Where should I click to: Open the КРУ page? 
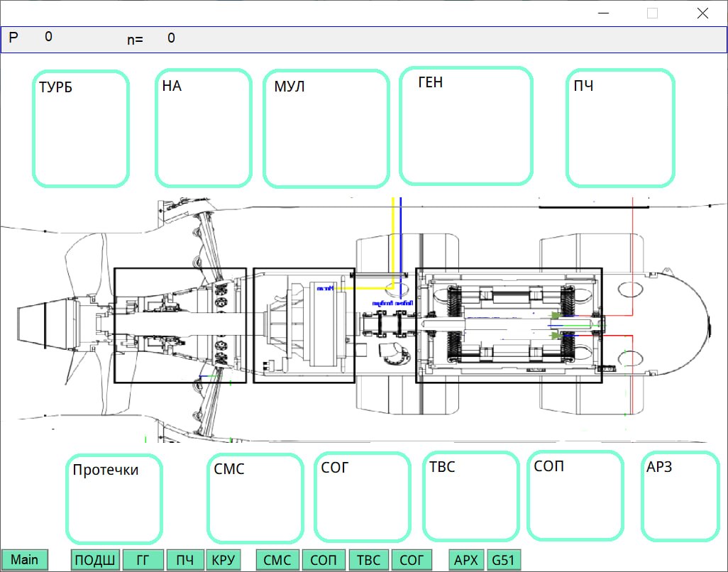[x=224, y=560]
